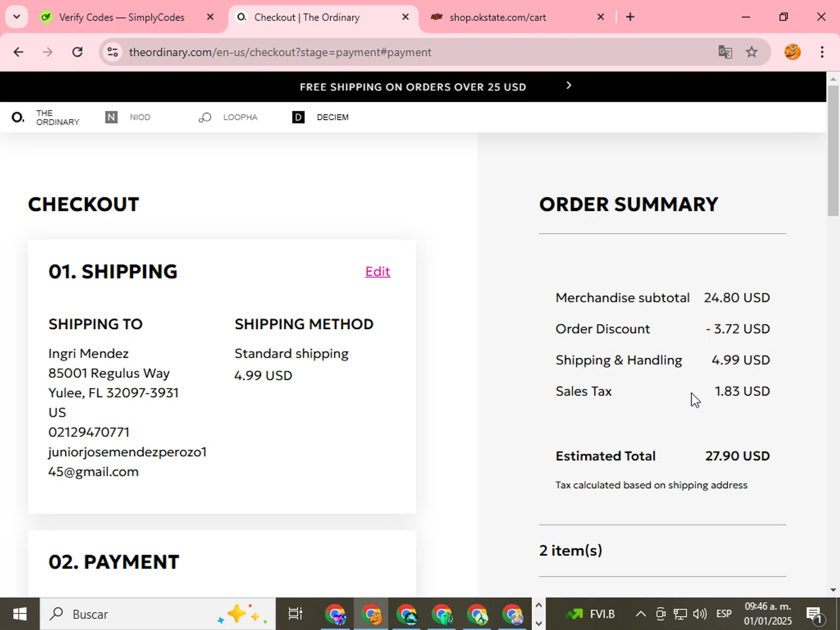
Task: Click the volume speaker tray icon
Action: pos(700,614)
